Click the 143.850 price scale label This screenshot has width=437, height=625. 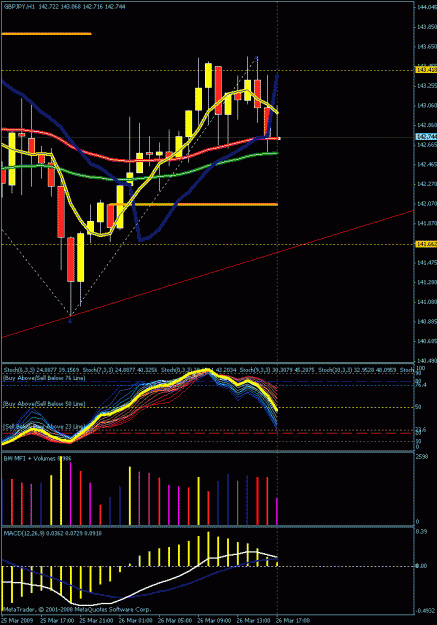(427, 27)
